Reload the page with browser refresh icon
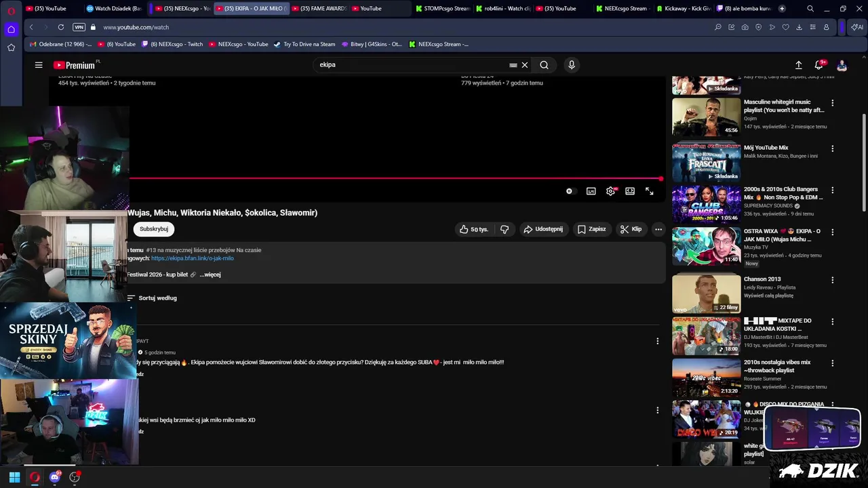The width and height of the screenshot is (868, 488). [x=61, y=27]
